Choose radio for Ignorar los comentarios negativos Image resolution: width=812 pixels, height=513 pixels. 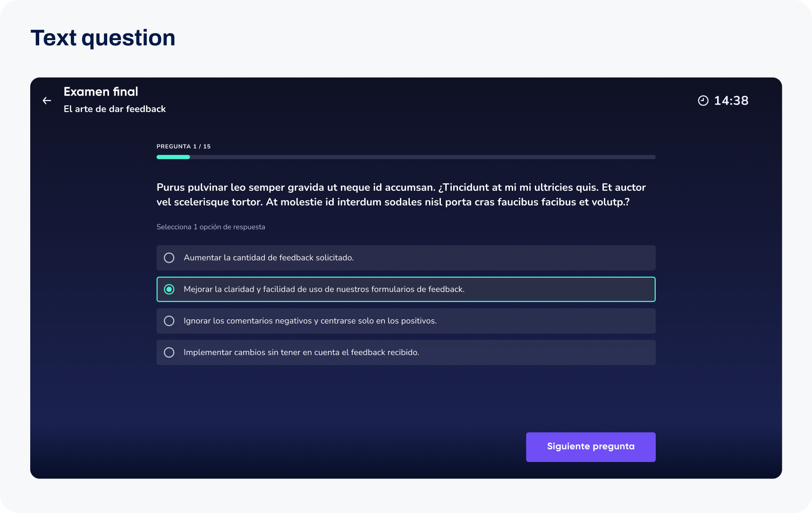click(169, 321)
